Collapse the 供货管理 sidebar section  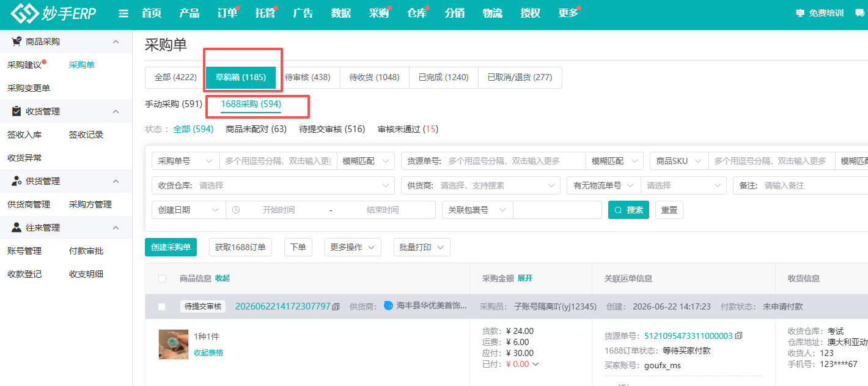pos(116,181)
